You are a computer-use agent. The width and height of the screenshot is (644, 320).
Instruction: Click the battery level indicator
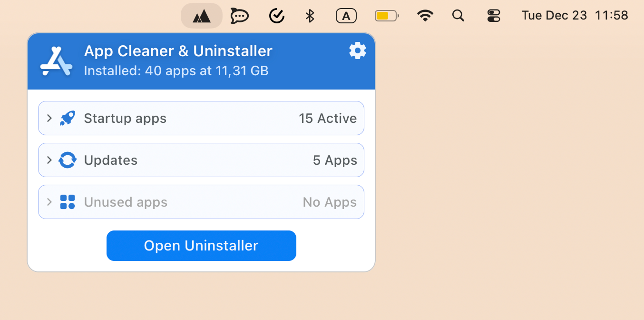(x=387, y=15)
